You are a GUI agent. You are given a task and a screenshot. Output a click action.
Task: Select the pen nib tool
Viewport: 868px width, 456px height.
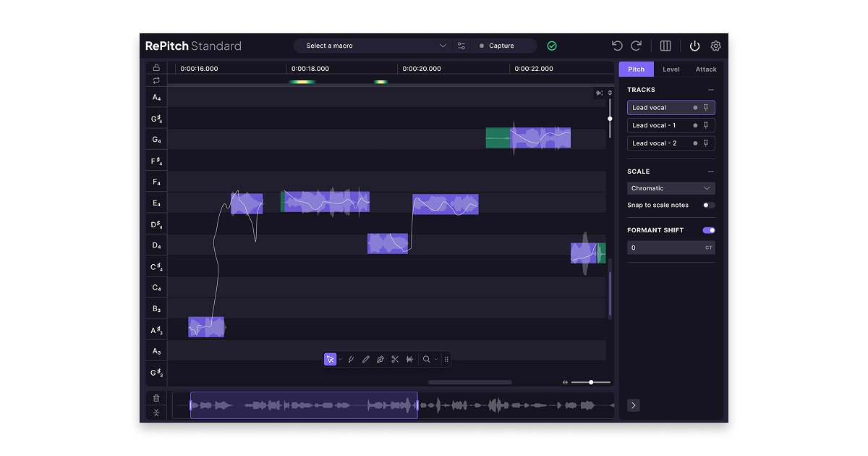tap(380, 359)
